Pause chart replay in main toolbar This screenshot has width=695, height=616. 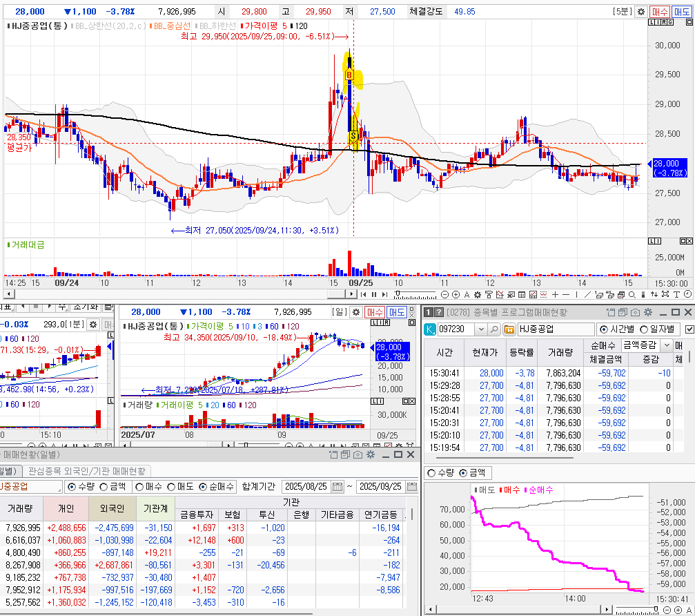[x=374, y=294]
